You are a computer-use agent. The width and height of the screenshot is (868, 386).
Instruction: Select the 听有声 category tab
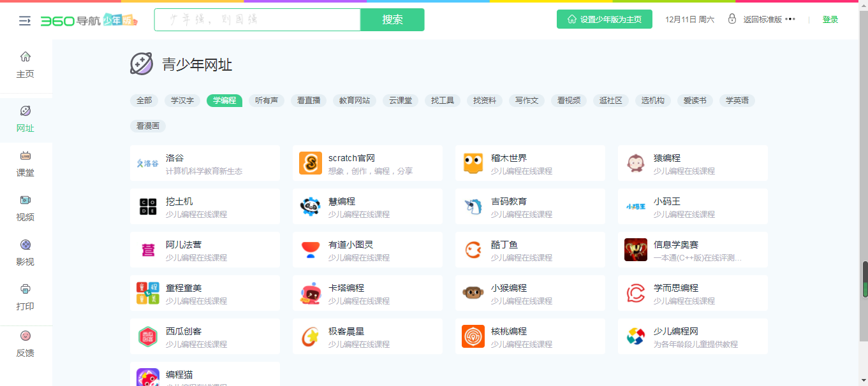pos(267,101)
